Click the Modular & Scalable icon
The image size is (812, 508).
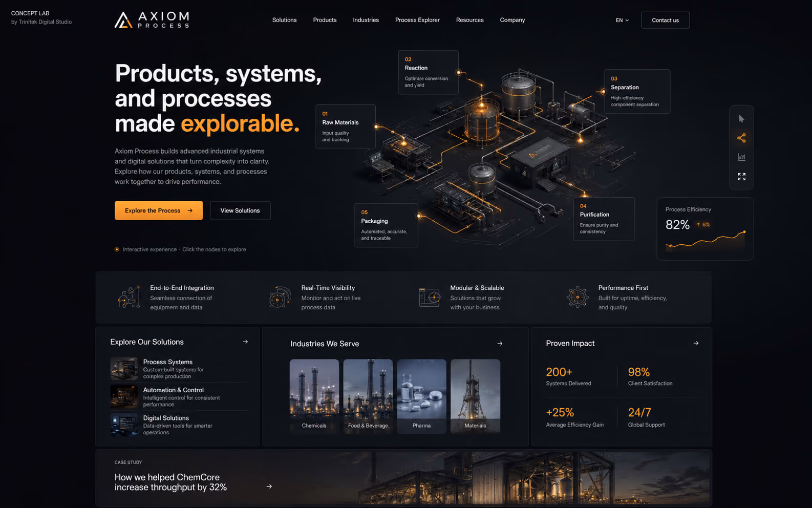[x=430, y=297]
